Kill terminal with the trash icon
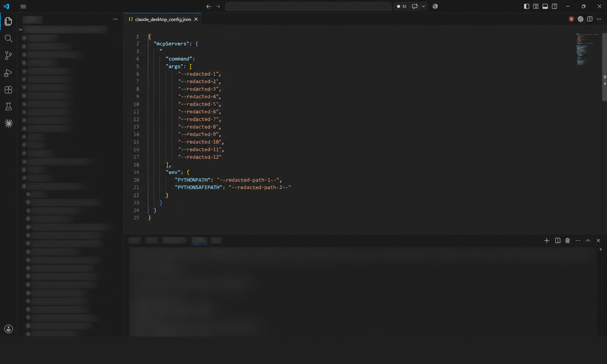The width and height of the screenshot is (607, 364). (568, 240)
